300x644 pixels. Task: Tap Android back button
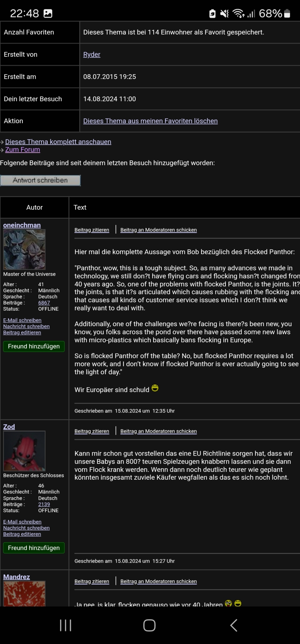[234, 625]
